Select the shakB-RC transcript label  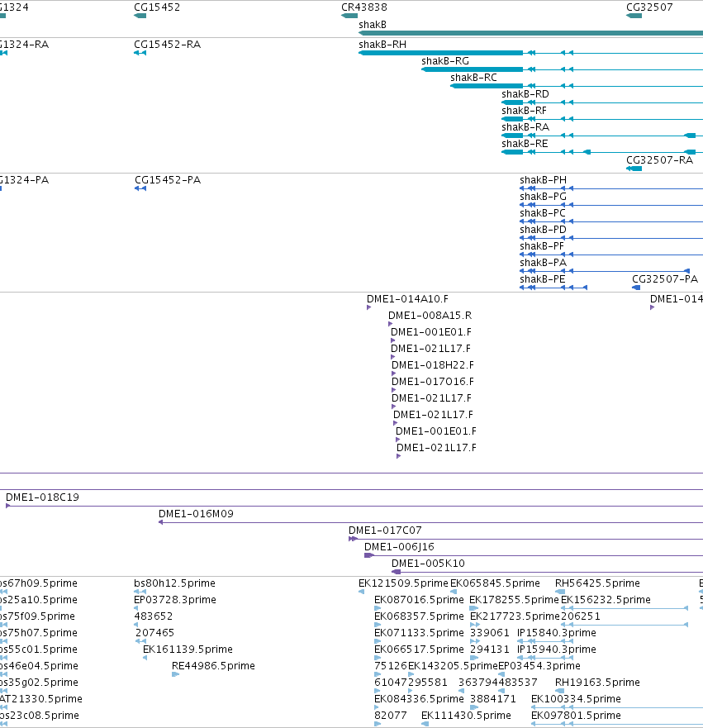[x=473, y=78]
